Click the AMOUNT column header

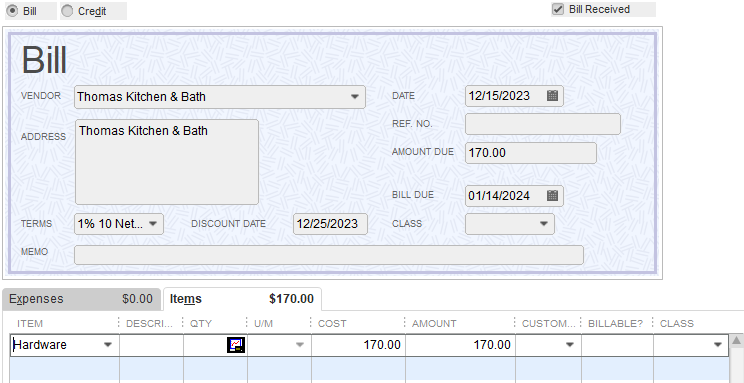pos(434,324)
